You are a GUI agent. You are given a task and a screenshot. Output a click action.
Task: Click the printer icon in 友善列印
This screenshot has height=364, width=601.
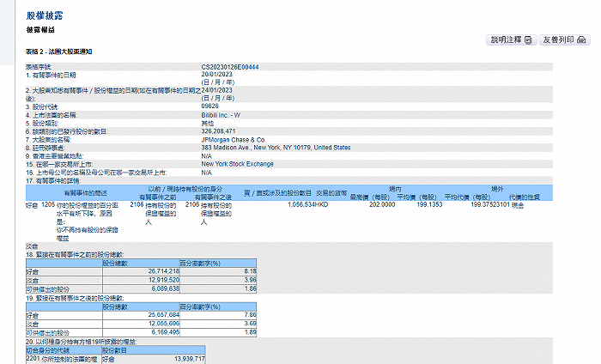point(581,39)
